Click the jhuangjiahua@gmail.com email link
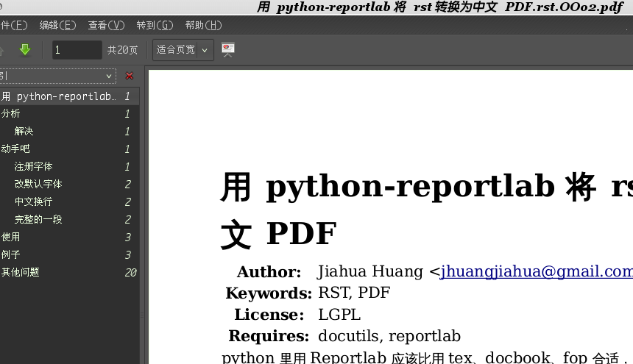 click(x=536, y=271)
